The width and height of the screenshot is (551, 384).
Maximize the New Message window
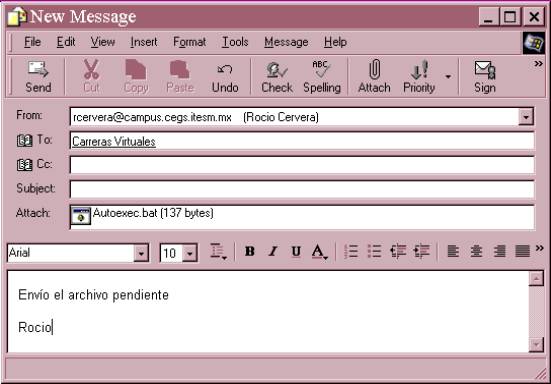(510, 17)
